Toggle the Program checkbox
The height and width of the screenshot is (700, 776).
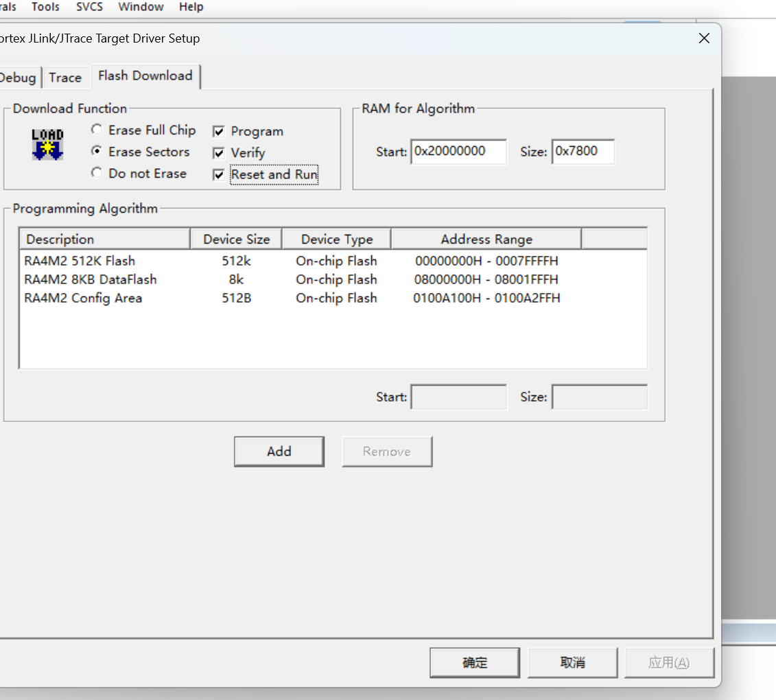(218, 131)
